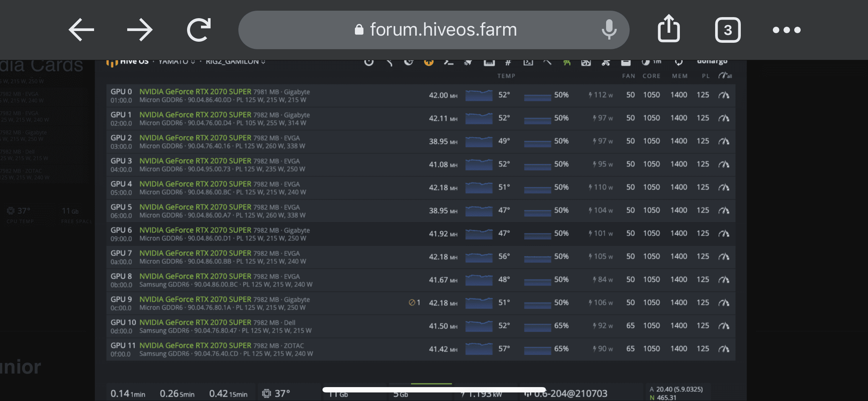Open overclock tuning for GPU 1
Screen dimensions: 868x401
point(724,118)
